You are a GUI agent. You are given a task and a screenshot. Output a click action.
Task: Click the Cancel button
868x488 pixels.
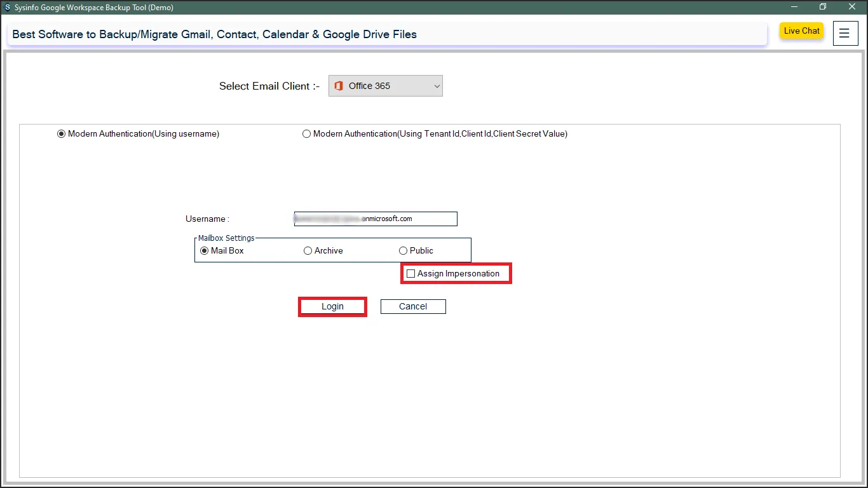click(x=413, y=306)
